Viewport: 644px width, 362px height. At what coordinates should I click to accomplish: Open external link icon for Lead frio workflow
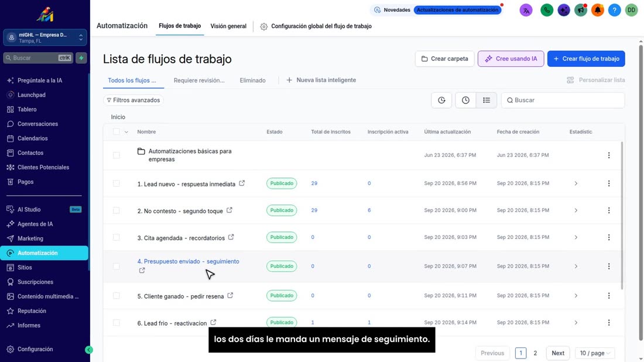(x=213, y=323)
